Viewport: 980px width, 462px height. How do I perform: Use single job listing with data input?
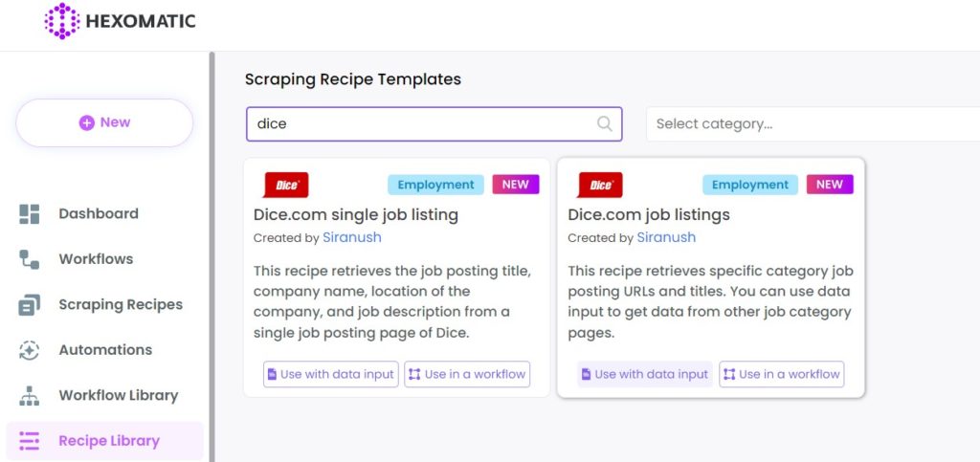[x=330, y=374]
